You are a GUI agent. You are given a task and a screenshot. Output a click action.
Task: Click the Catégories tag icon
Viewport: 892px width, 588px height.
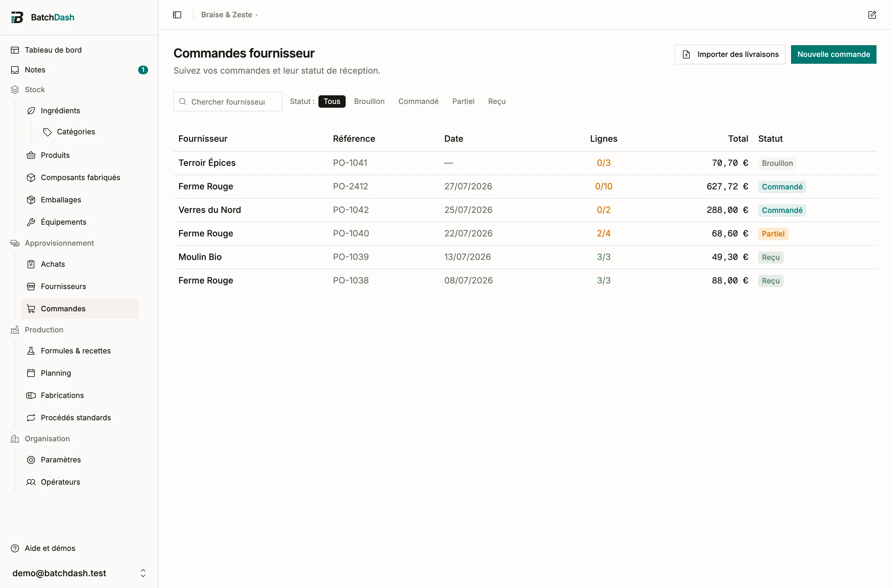(x=47, y=132)
